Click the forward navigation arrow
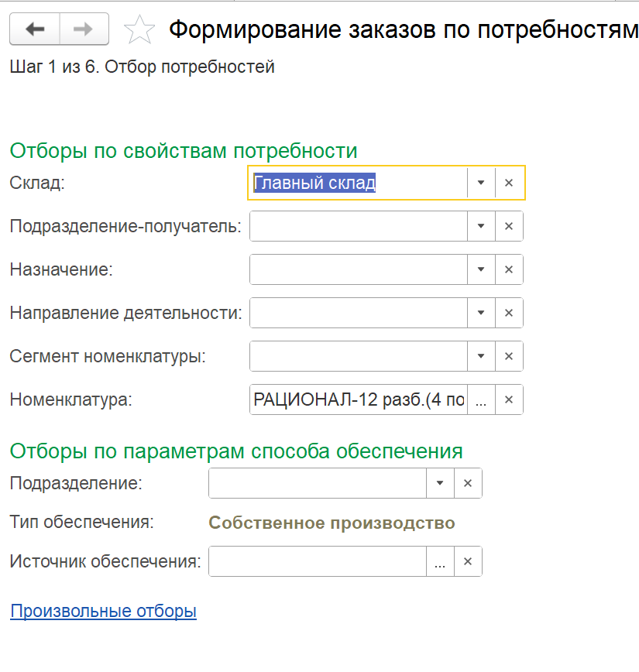 (x=83, y=29)
